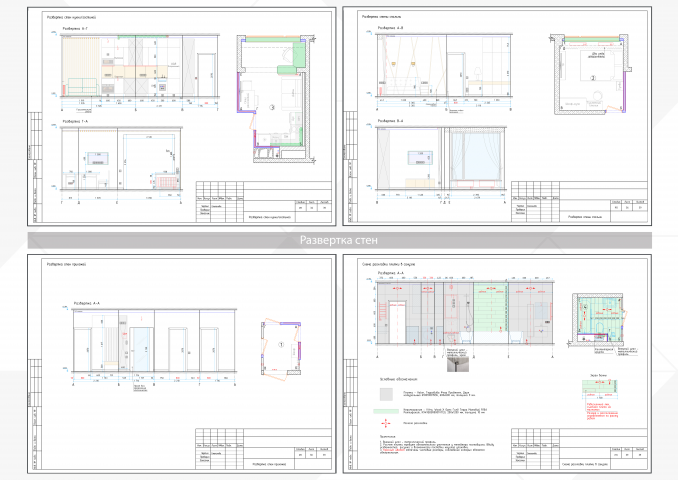Select the green sofa in the kitchen elevation

(x=82, y=86)
